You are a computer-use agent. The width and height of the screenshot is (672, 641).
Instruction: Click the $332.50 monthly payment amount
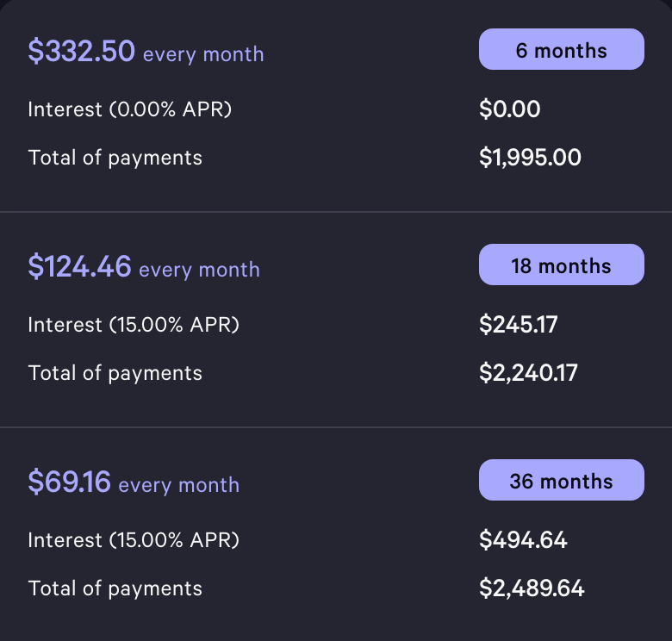click(81, 52)
